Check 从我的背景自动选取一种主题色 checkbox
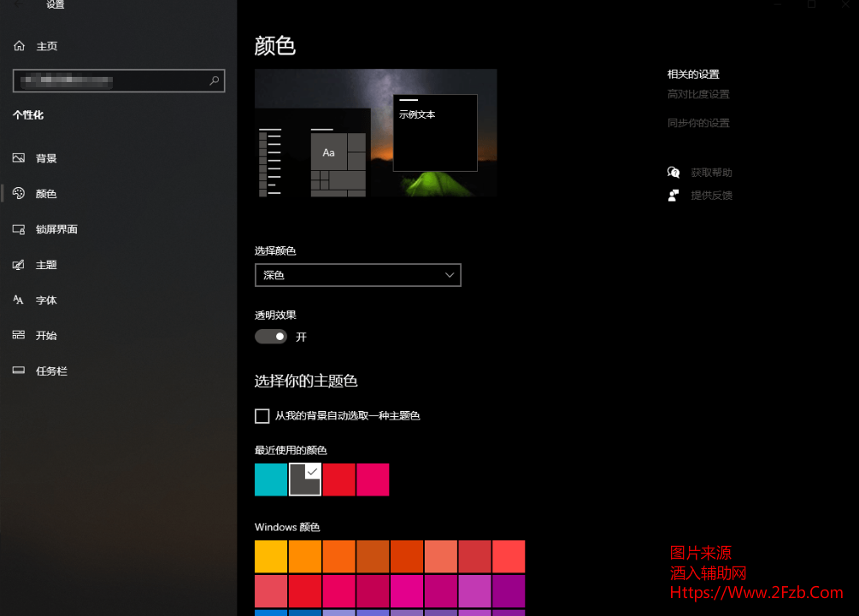This screenshot has width=859, height=616. coord(262,416)
